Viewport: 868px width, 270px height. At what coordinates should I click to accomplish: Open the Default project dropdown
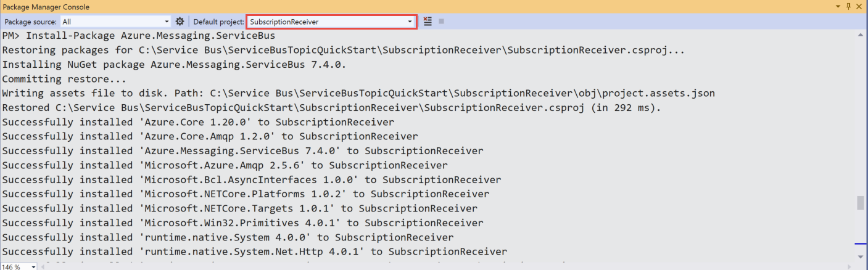click(332, 22)
